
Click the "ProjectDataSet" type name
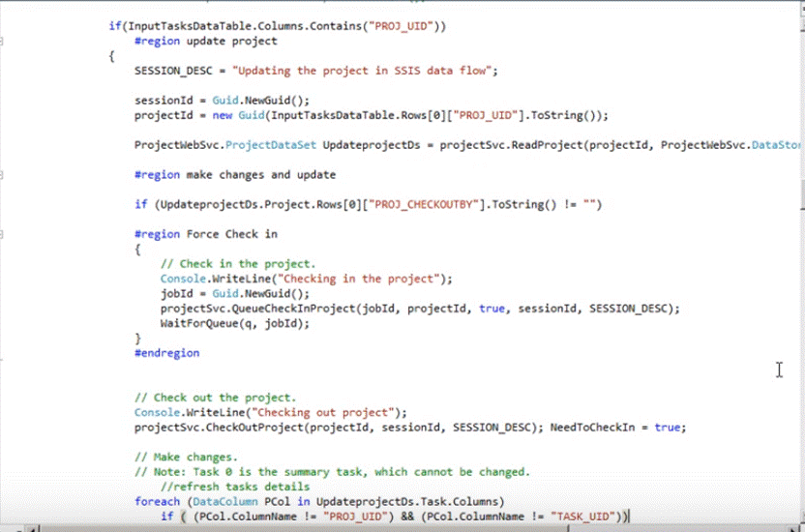click(x=271, y=145)
